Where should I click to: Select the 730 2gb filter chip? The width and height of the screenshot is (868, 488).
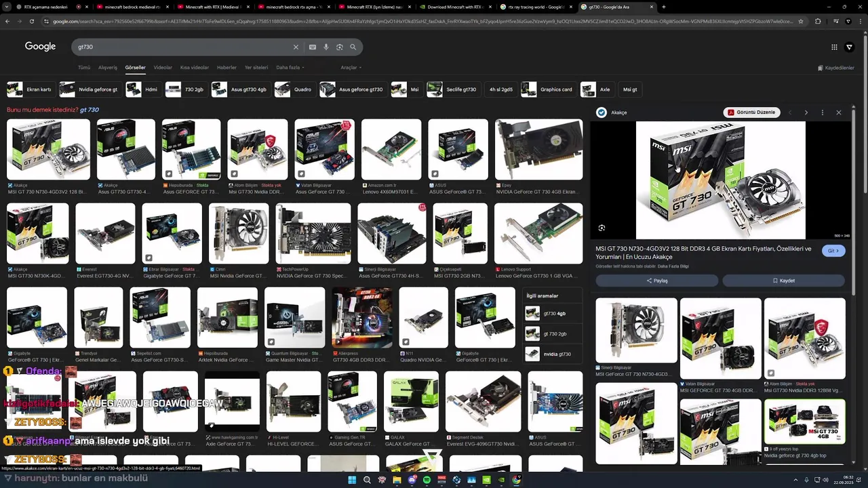[186, 89]
